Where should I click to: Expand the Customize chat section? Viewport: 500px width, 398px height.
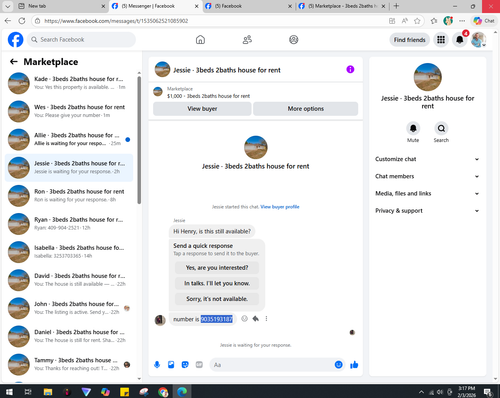[x=427, y=159]
